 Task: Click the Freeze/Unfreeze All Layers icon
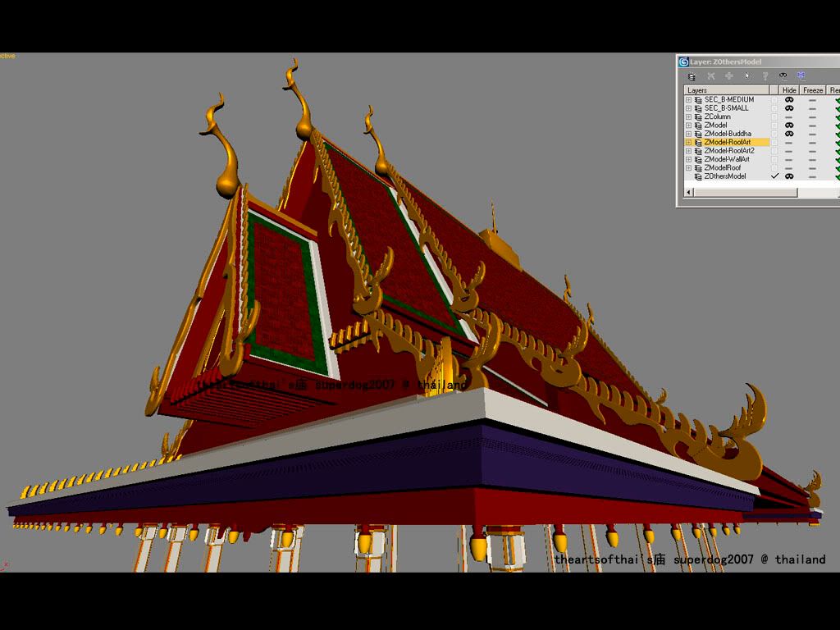(x=801, y=76)
